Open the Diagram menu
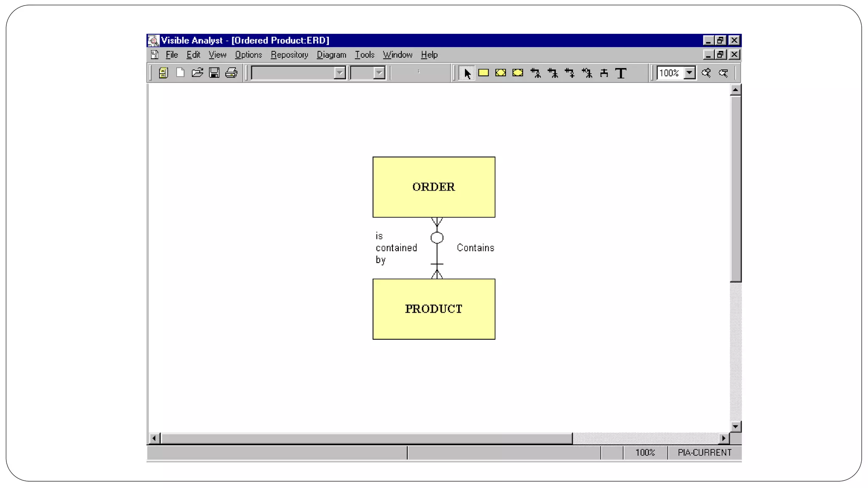 pos(331,55)
